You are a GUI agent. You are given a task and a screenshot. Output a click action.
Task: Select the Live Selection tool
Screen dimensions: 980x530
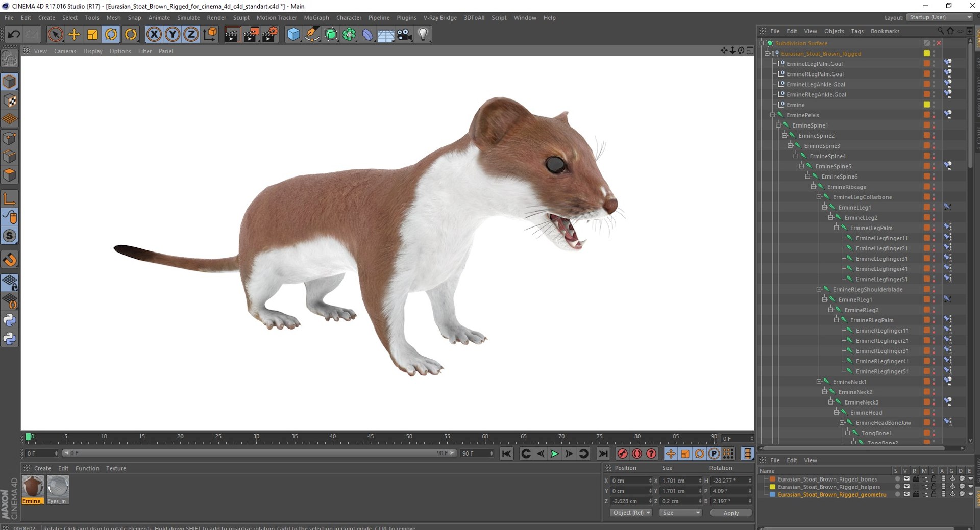[55, 35]
